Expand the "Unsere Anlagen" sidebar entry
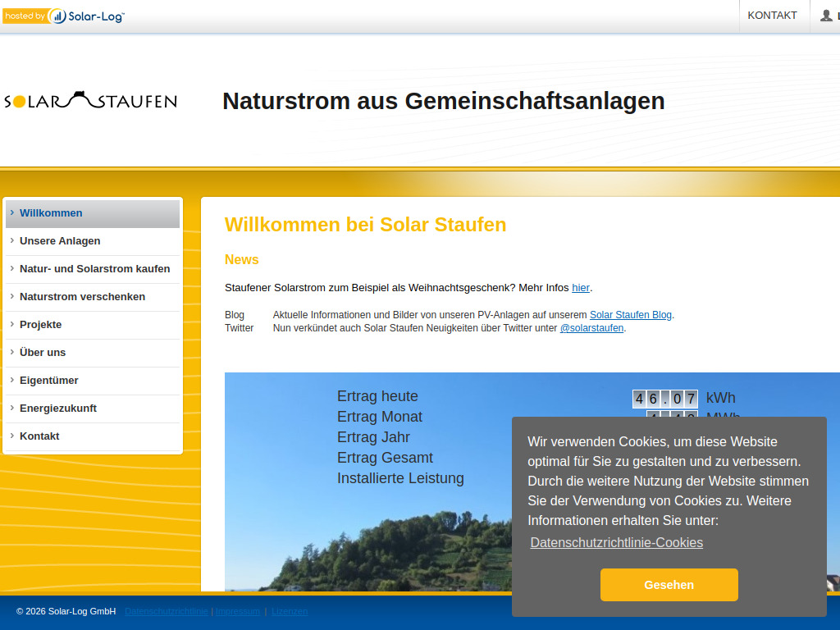 coord(62,241)
